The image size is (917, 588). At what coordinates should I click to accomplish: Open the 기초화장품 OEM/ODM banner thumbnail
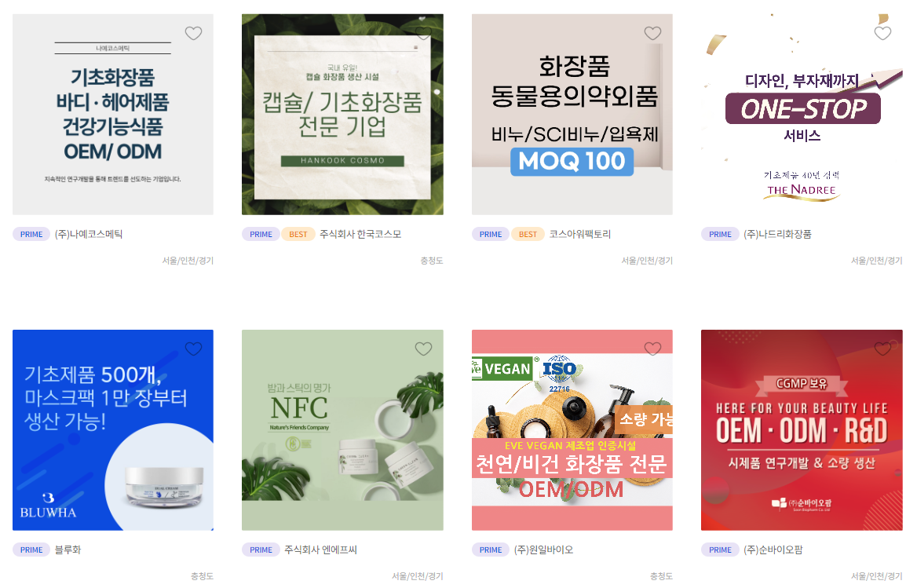[x=113, y=115]
